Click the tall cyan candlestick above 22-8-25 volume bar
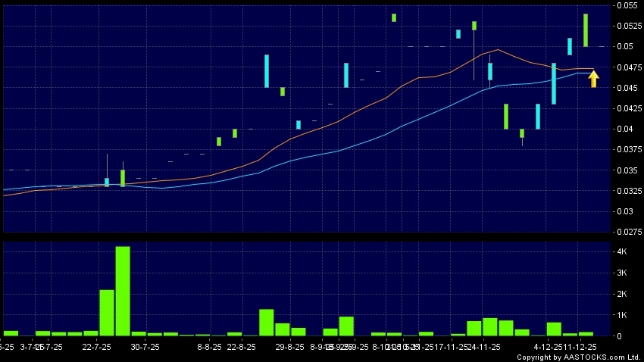Viewport: 644px width, 362px height. (x=267, y=71)
